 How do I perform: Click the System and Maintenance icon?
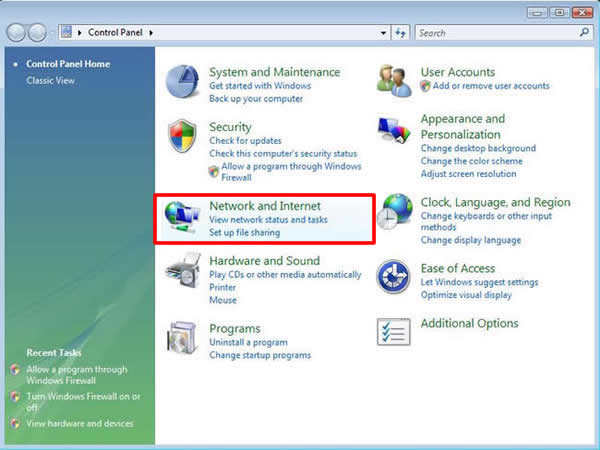pyautogui.click(x=182, y=82)
